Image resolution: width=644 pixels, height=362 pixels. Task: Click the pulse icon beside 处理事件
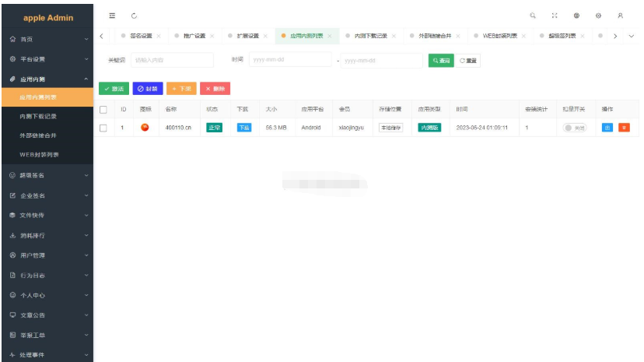point(12,355)
